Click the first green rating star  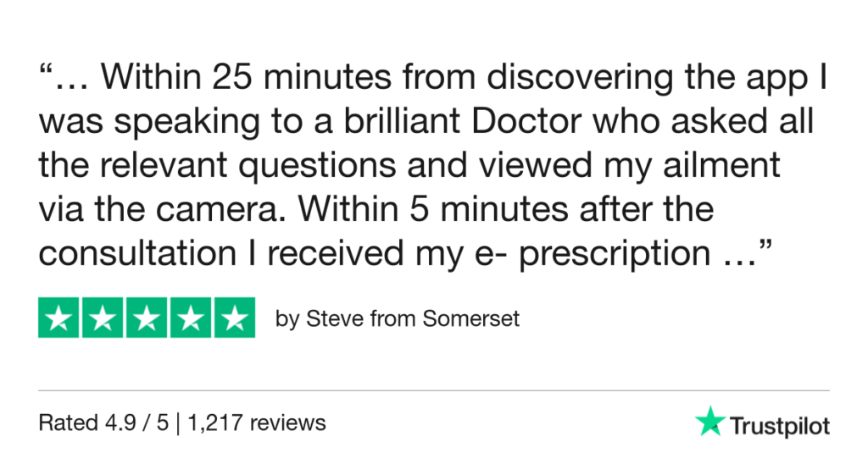59,318
